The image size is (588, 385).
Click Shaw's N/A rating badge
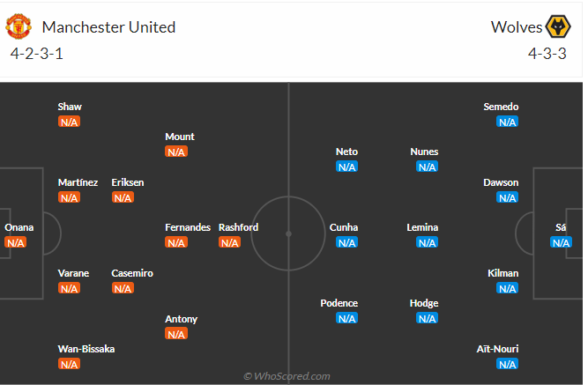(69, 122)
